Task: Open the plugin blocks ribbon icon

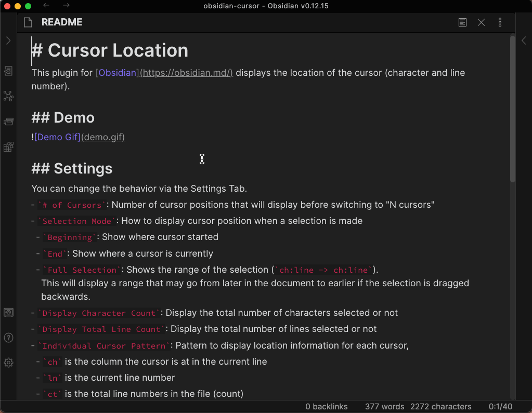Action: click(x=8, y=146)
